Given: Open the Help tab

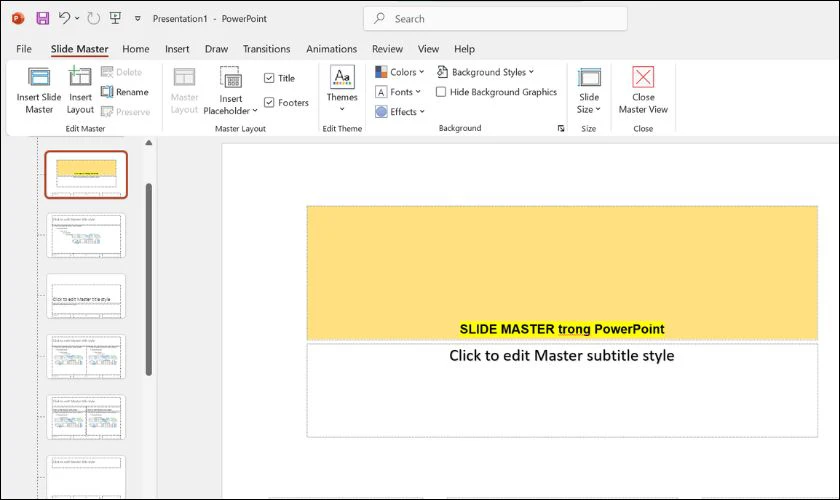Looking at the screenshot, I should (464, 49).
